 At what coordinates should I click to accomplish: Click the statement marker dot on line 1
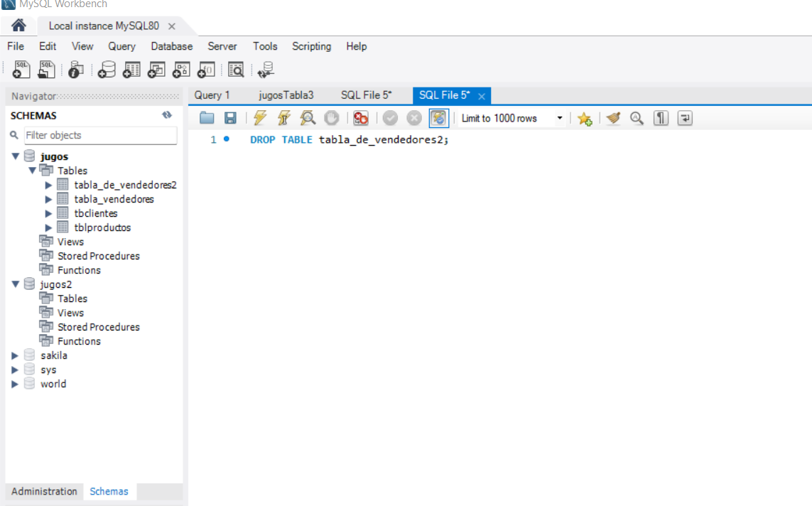227,139
